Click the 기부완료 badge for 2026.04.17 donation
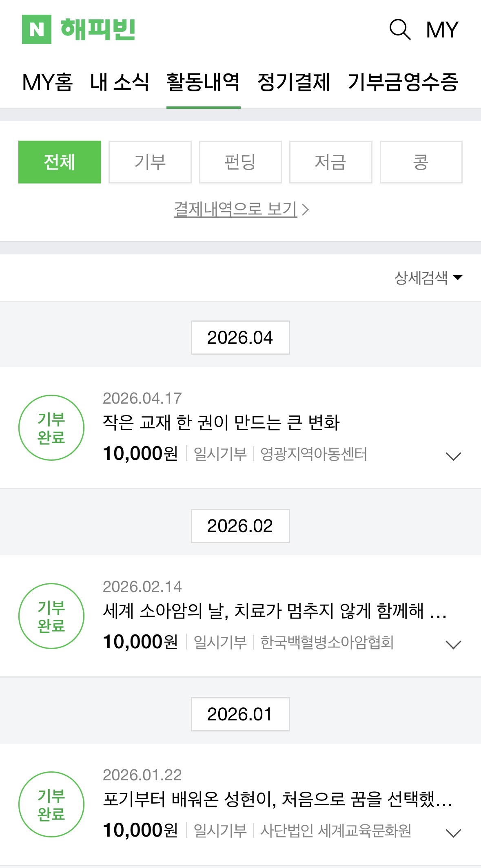Viewport: 481px width, 868px height. (51, 428)
